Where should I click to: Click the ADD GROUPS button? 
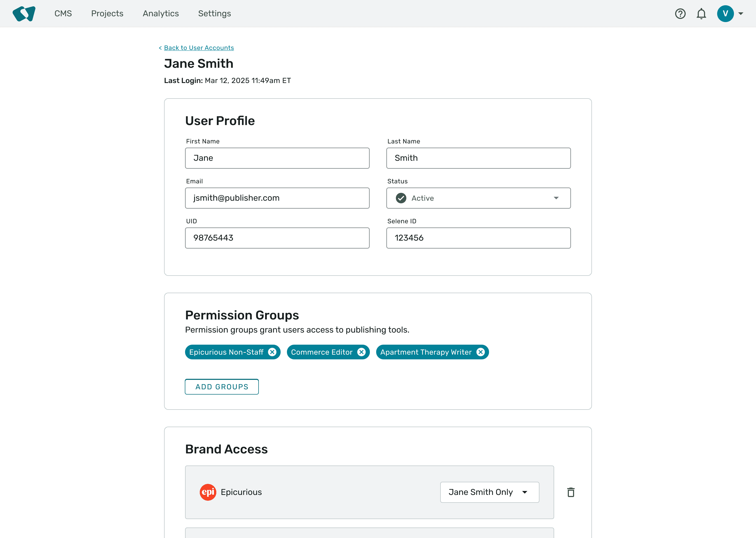point(222,387)
